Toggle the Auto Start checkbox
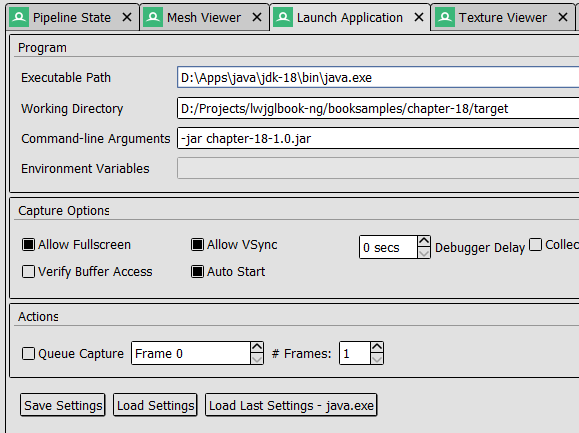The width and height of the screenshot is (579, 433). tap(197, 271)
